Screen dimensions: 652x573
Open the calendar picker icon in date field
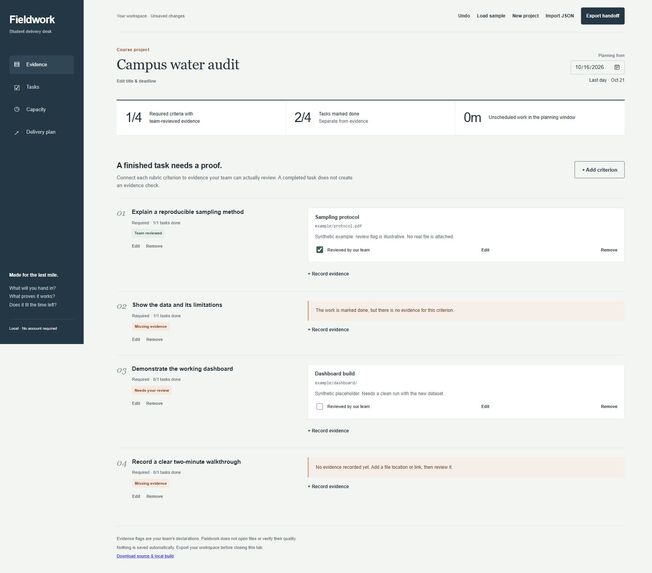pyautogui.click(x=617, y=67)
